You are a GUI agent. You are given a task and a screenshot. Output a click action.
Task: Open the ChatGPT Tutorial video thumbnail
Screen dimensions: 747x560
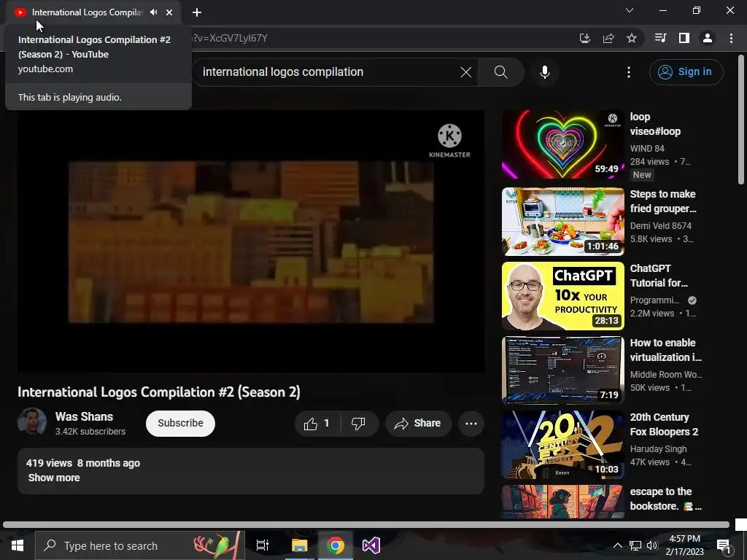pos(562,296)
